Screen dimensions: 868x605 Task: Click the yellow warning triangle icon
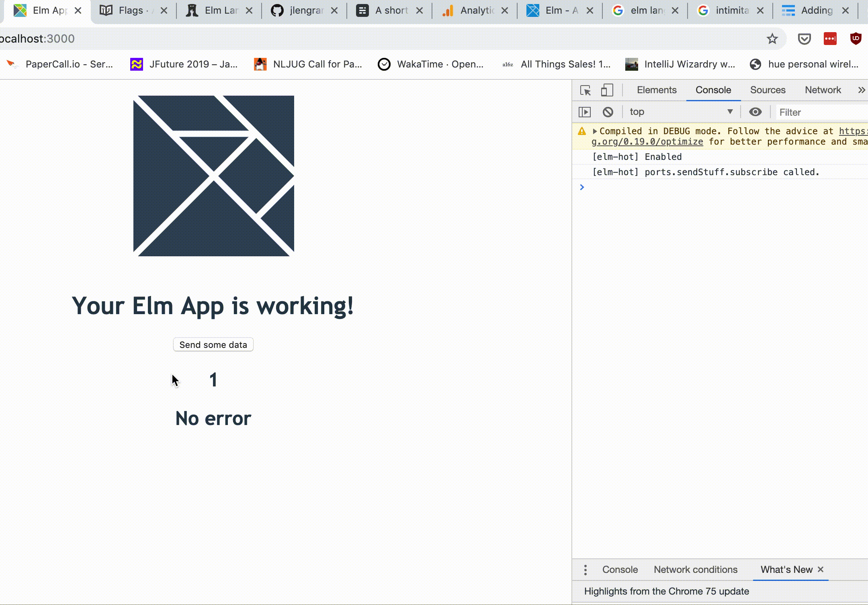click(581, 131)
